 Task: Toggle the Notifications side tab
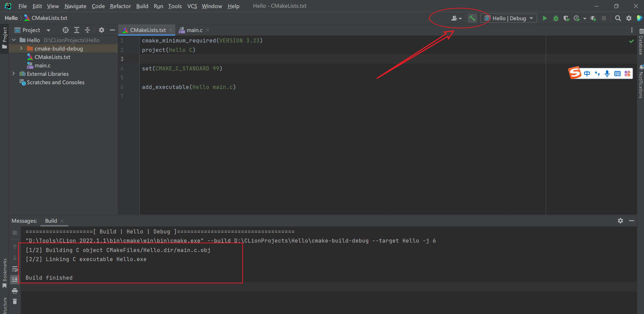[x=641, y=81]
